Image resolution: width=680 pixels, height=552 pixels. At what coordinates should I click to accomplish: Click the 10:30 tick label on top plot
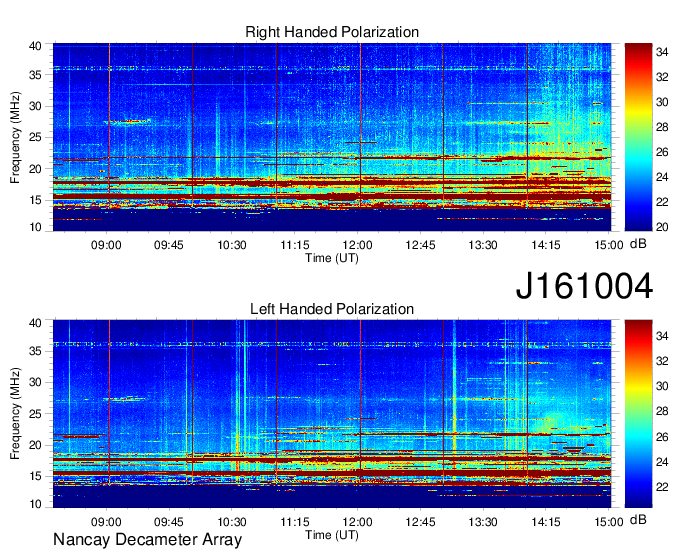click(x=232, y=245)
